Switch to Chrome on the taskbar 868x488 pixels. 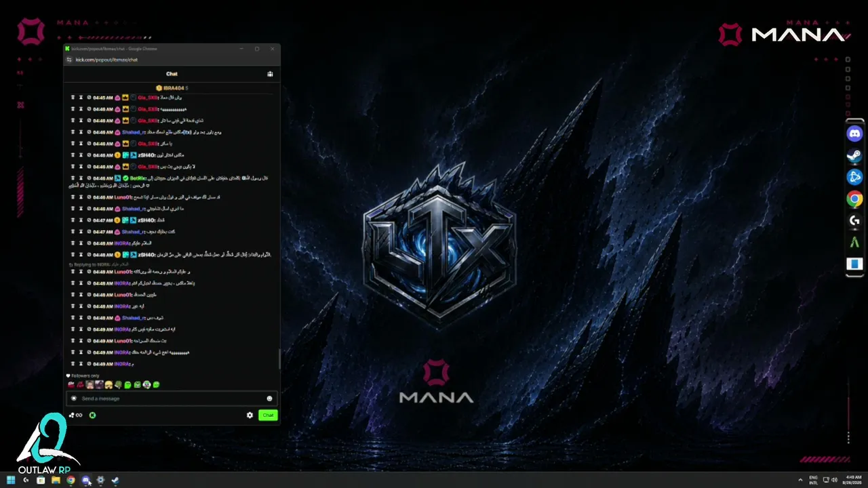click(71, 481)
